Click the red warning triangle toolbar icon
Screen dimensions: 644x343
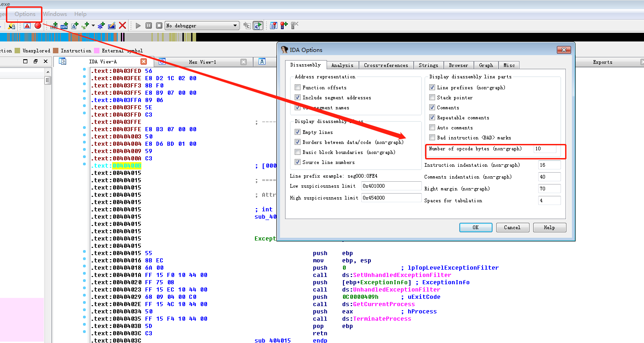click(27, 26)
